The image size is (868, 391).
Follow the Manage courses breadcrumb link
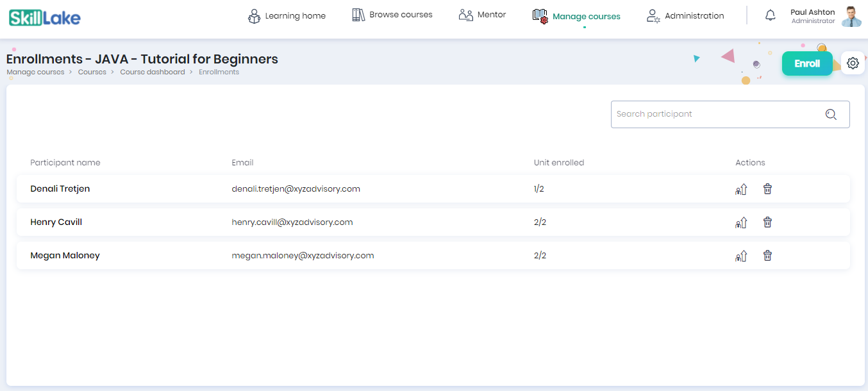pyautogui.click(x=35, y=72)
